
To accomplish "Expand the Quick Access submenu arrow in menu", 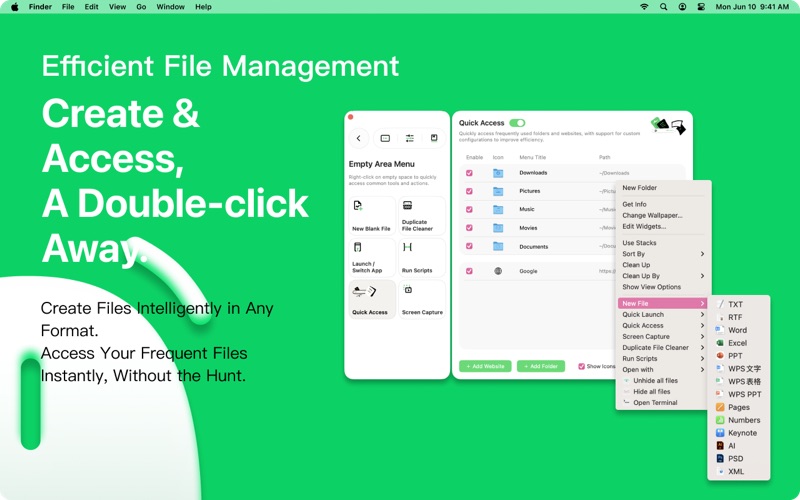I will [702, 325].
